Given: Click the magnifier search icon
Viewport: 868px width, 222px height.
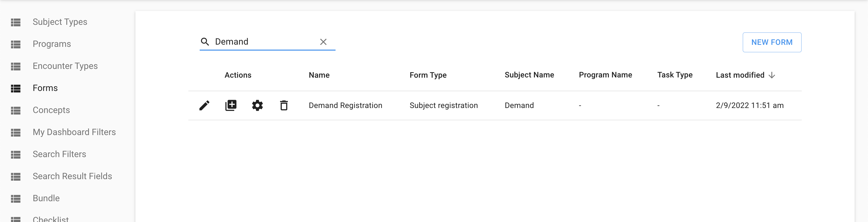Looking at the screenshot, I should tap(205, 42).
